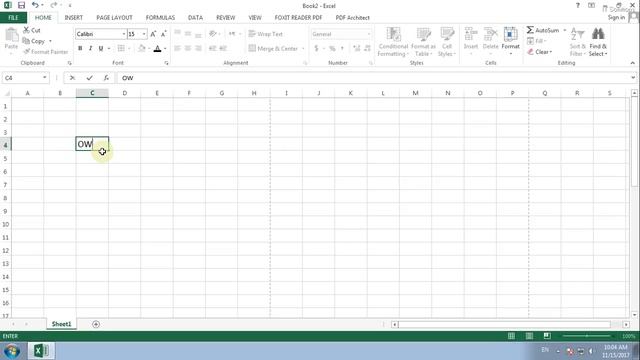
Task: Toggle Bold formatting
Action: click(x=80, y=48)
